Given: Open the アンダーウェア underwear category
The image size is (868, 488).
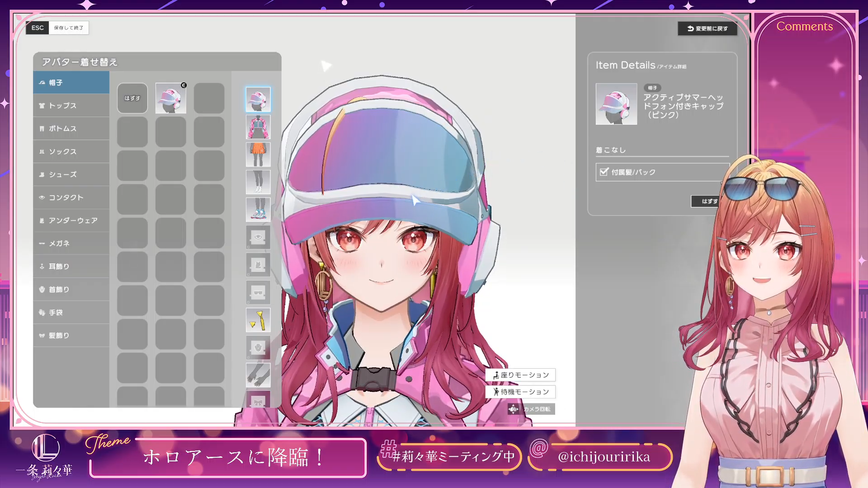Looking at the screenshot, I should (71, 221).
